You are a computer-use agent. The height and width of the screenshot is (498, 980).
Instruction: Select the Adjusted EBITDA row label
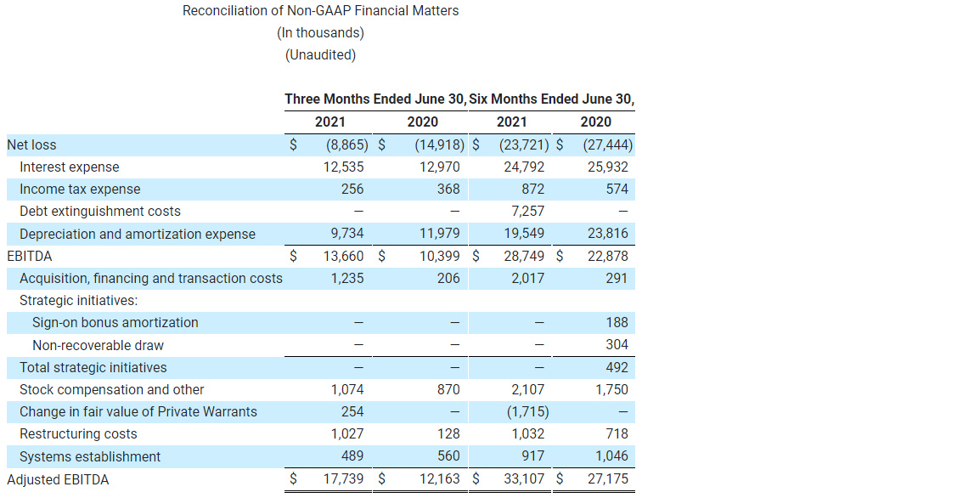coord(59,478)
